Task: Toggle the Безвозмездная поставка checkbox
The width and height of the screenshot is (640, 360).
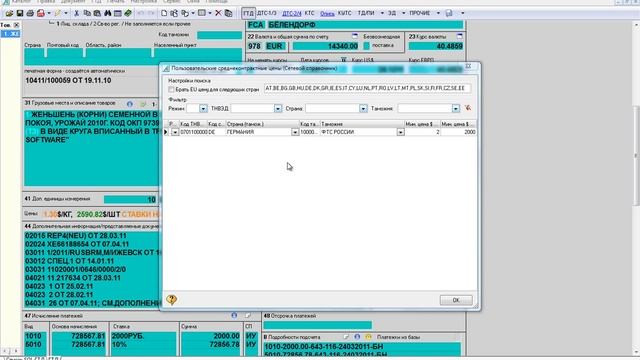Action: (x=367, y=46)
